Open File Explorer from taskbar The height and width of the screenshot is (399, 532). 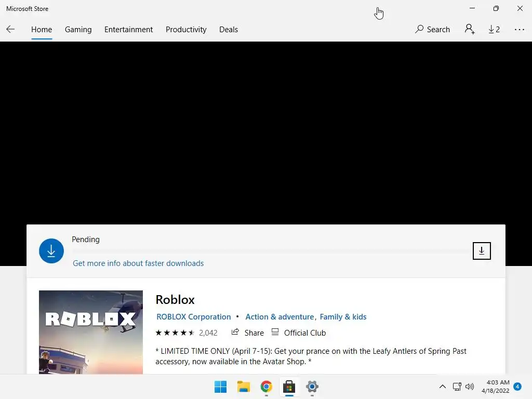tap(243, 387)
